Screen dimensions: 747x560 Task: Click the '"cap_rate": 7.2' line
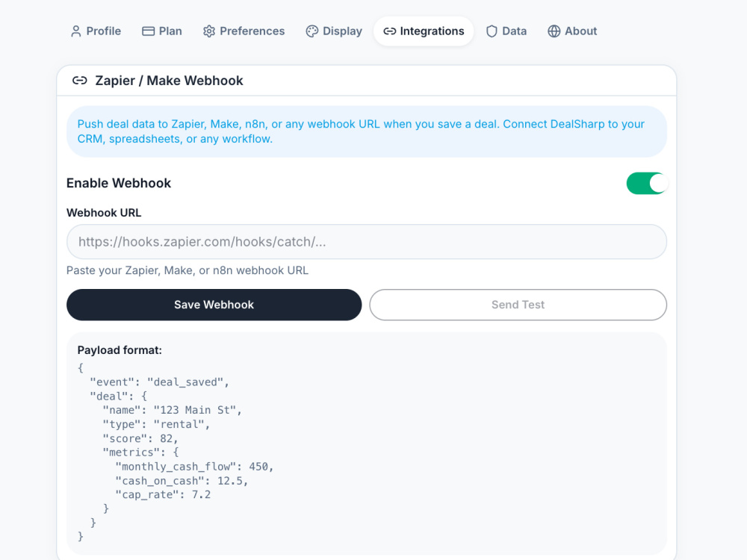click(x=163, y=495)
